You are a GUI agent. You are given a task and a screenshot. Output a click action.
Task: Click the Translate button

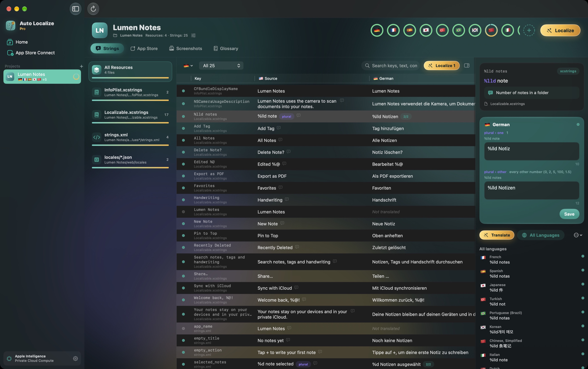496,235
